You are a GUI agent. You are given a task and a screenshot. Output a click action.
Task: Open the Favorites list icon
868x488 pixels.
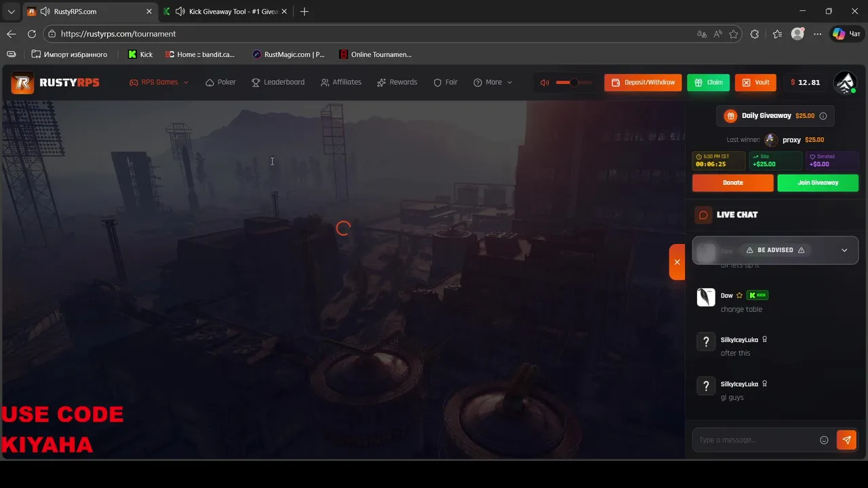[777, 34]
